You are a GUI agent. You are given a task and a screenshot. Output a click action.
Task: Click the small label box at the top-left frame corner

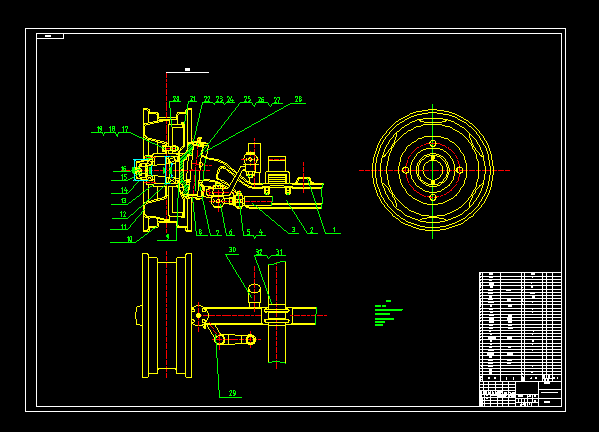50,36
